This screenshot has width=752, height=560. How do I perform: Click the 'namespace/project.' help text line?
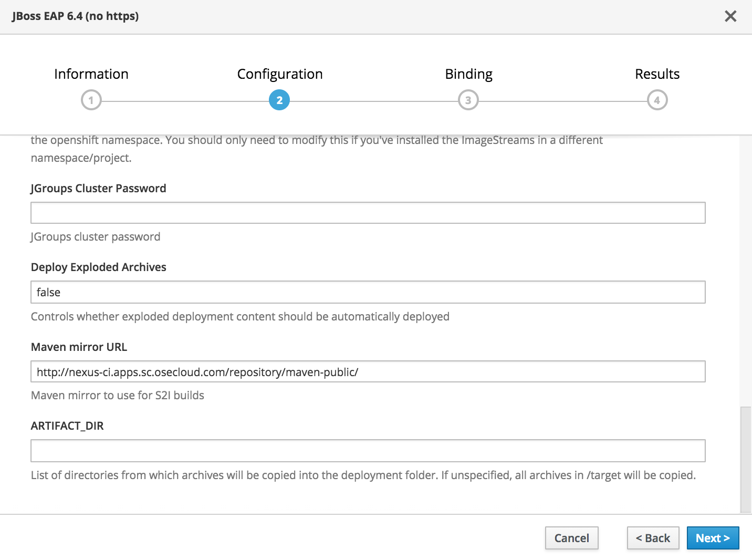[x=81, y=158]
